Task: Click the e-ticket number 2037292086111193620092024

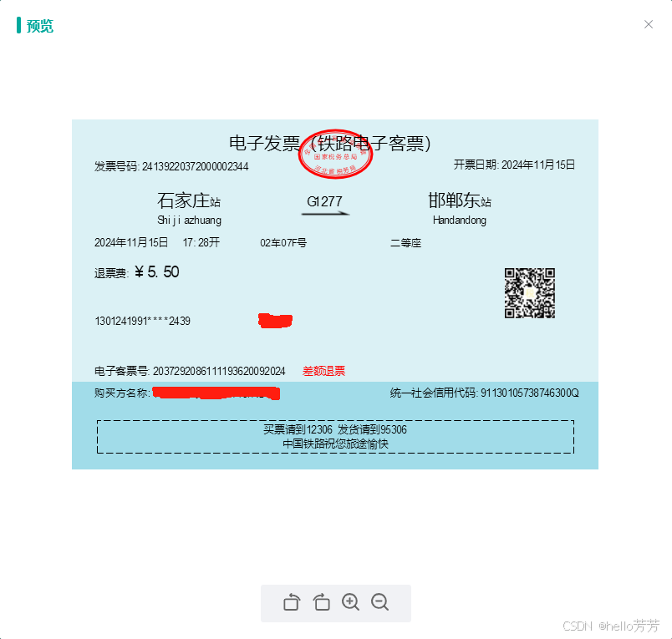Action: [219, 371]
